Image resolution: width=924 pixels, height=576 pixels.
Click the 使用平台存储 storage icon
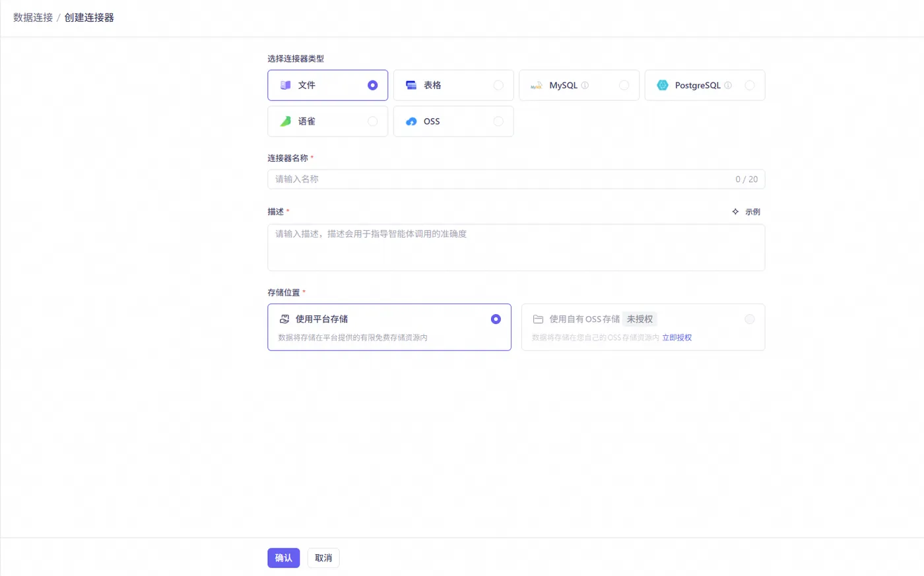click(x=284, y=319)
